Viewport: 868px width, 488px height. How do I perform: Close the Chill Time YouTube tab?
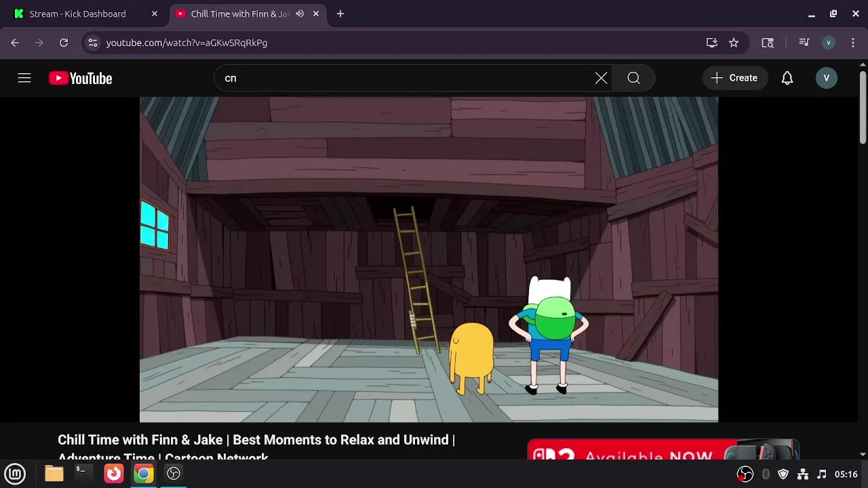point(316,14)
